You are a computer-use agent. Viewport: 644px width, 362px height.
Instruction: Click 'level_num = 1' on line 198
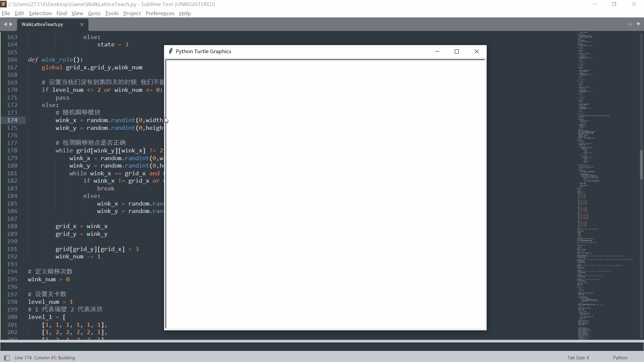coord(50,302)
